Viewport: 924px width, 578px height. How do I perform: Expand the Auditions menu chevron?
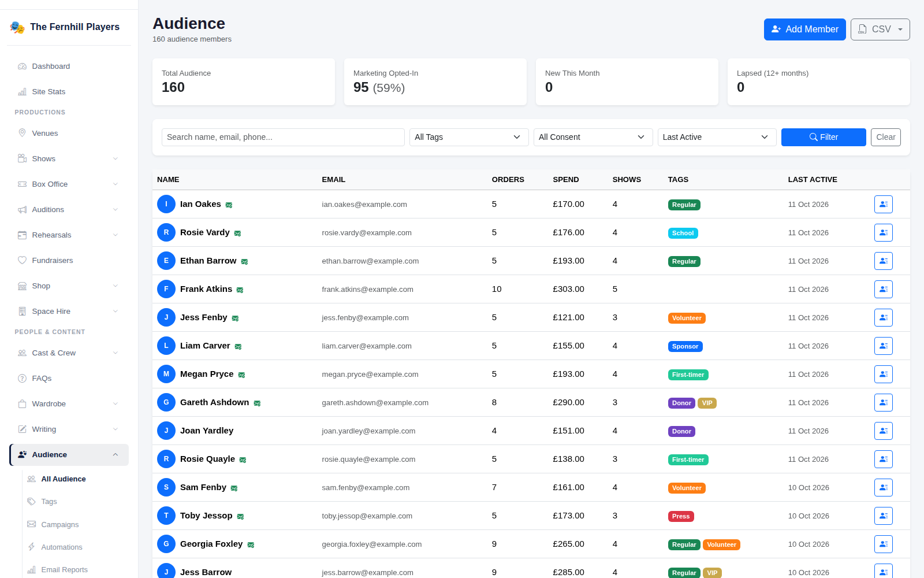(x=115, y=210)
